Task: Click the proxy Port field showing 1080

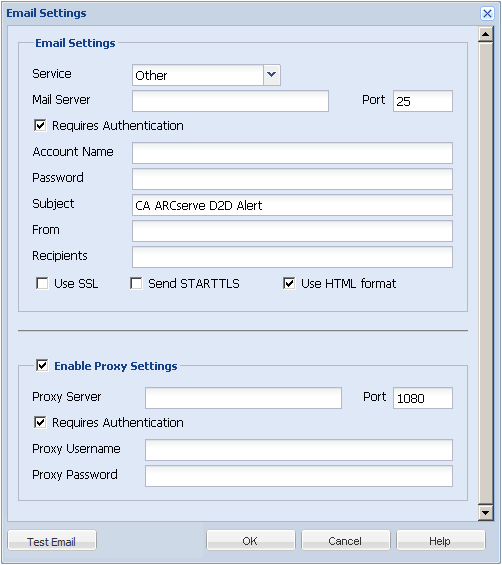Action: 423,398
